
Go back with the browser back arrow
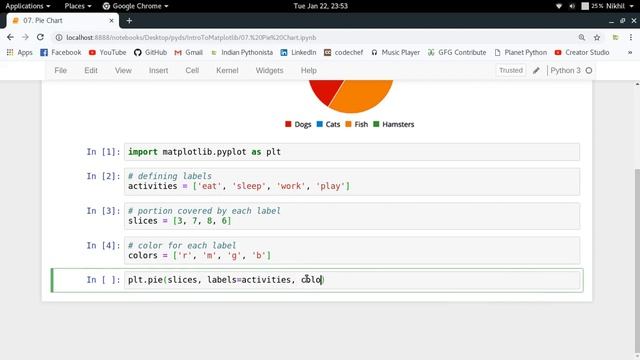coord(10,37)
